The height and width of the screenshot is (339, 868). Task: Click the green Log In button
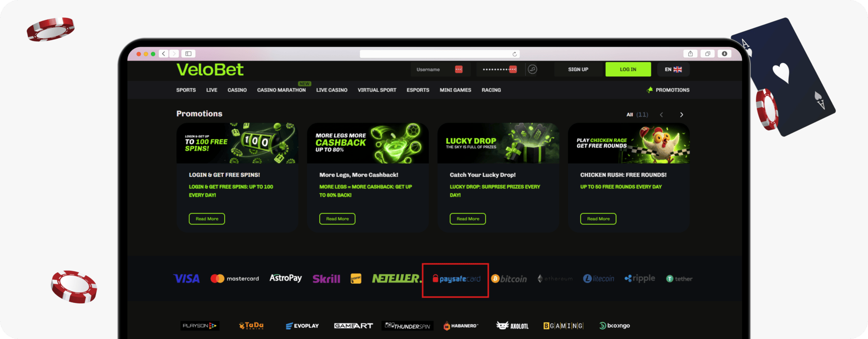coord(628,70)
